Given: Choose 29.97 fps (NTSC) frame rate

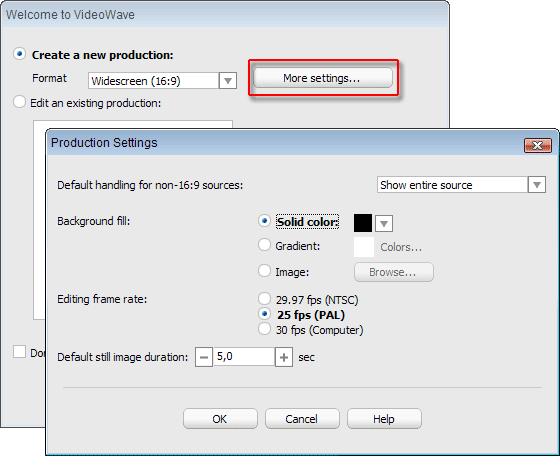Looking at the screenshot, I should click(x=264, y=299).
